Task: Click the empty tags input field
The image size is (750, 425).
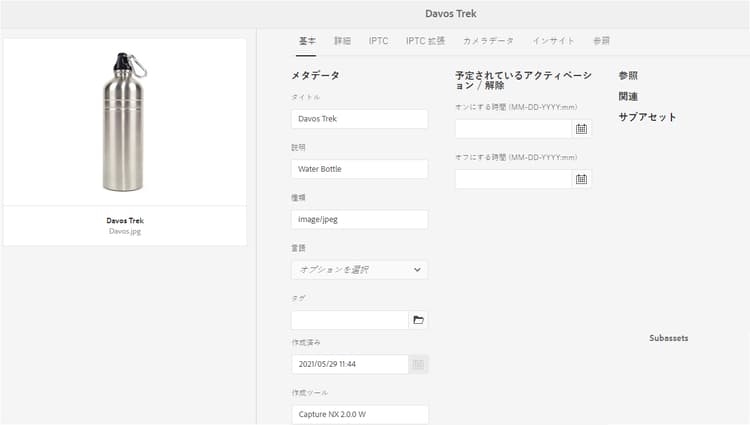Action: tap(350, 320)
